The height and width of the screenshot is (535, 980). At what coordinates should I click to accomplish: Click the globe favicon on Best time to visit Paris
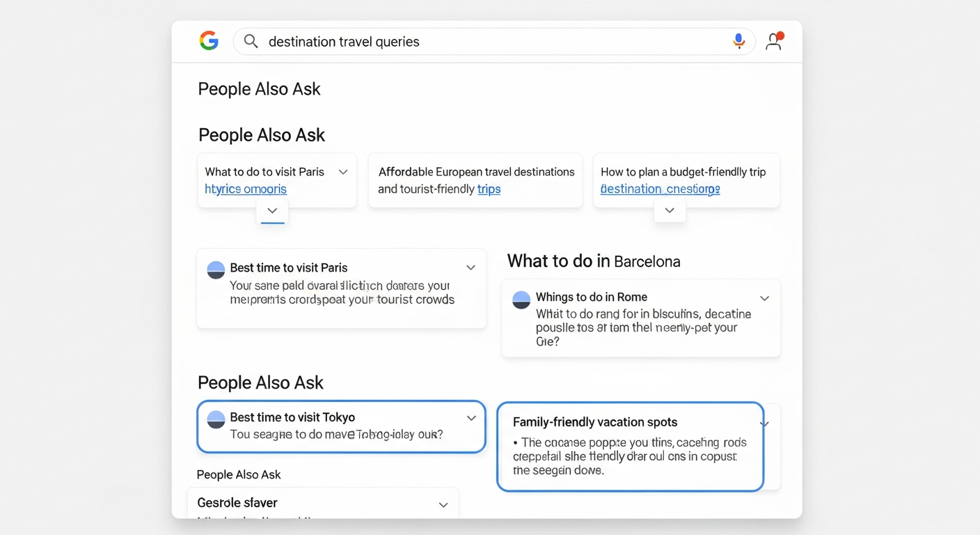pyautogui.click(x=216, y=270)
